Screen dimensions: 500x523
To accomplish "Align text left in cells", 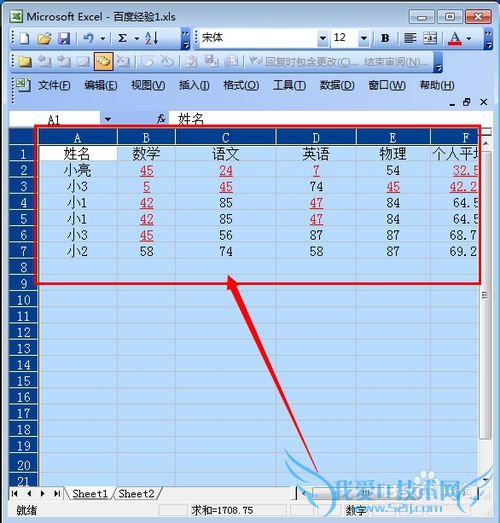I will point(410,38).
